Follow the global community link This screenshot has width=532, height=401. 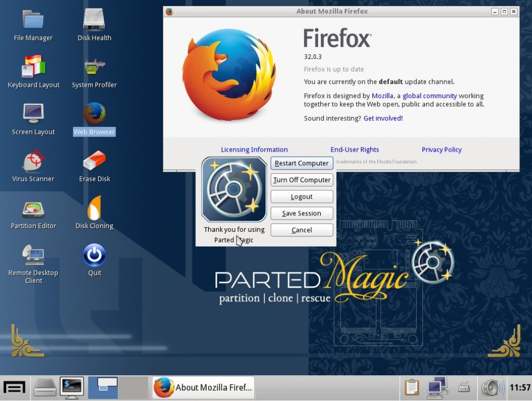point(429,96)
